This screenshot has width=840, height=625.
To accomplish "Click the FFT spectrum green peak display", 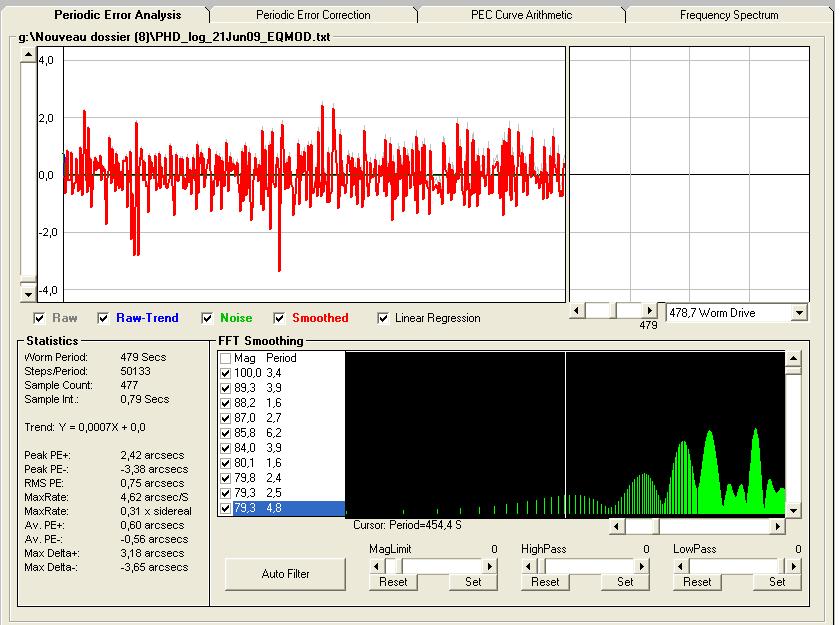I will pos(565,434).
